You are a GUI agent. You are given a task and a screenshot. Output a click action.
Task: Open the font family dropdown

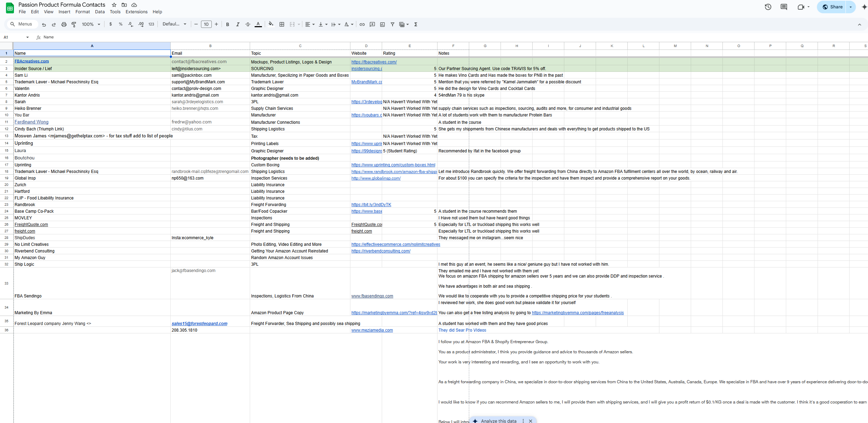tap(175, 24)
